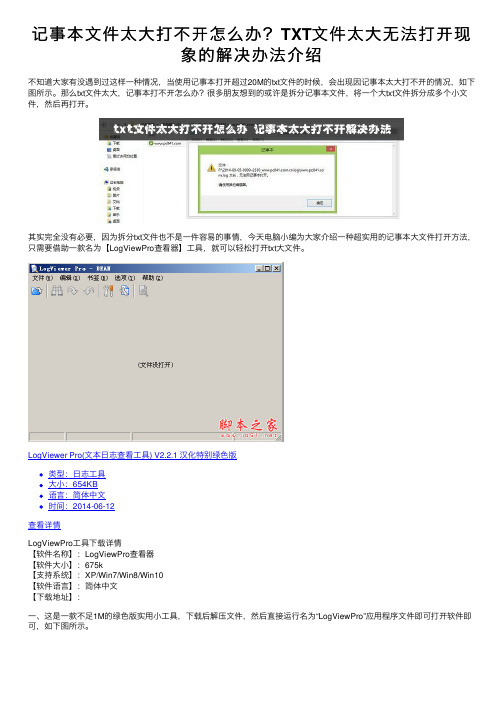Click the 类型: 日志工具 link
Viewport: 504px width, 713px height.
point(77,474)
